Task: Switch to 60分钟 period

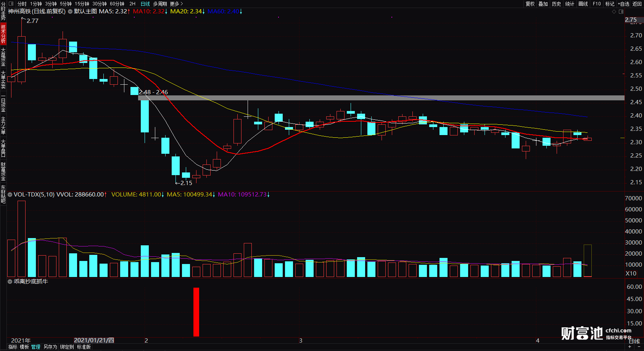Action: click(x=117, y=4)
